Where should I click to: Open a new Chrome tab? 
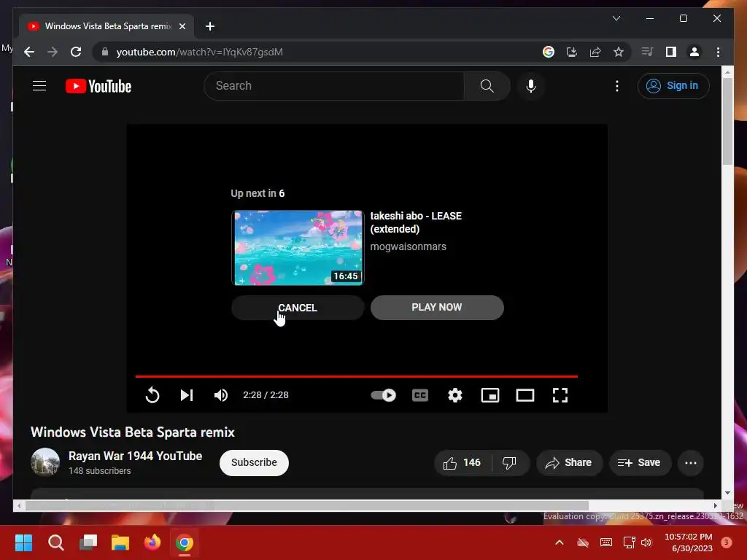coord(210,26)
